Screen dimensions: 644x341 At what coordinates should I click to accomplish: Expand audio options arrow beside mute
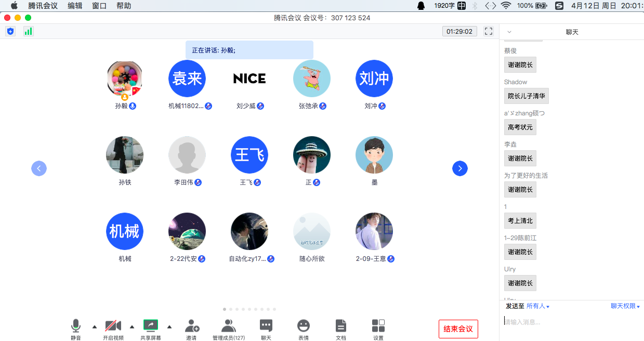pyautogui.click(x=95, y=326)
